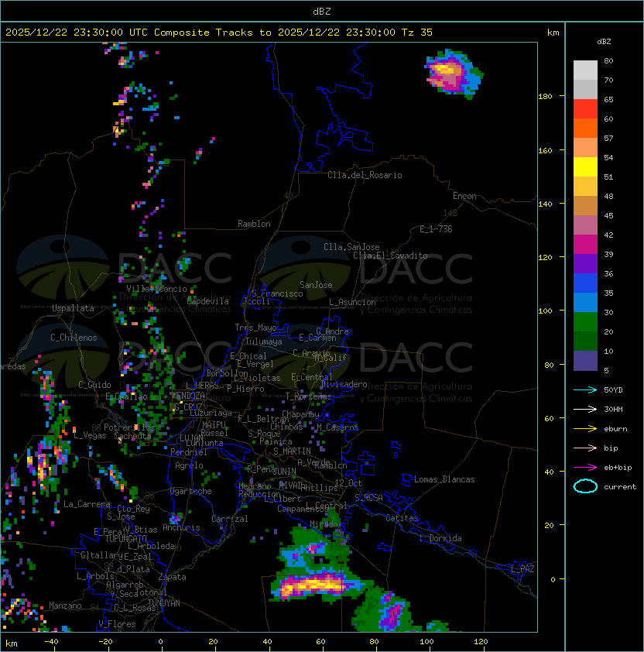Click the 'L_Dormida' place label

[x=440, y=538]
